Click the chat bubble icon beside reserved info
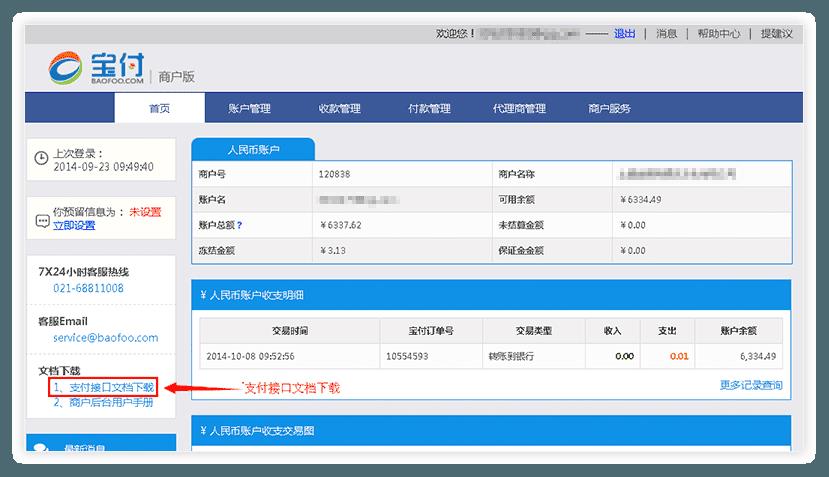 (42, 221)
